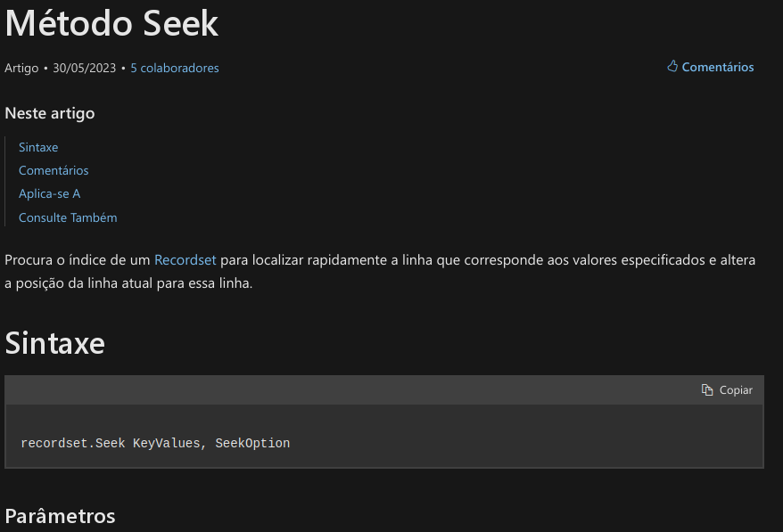Viewport: 783px width, 532px height.
Task: Click the copy icon in code block header
Action: coord(707,390)
